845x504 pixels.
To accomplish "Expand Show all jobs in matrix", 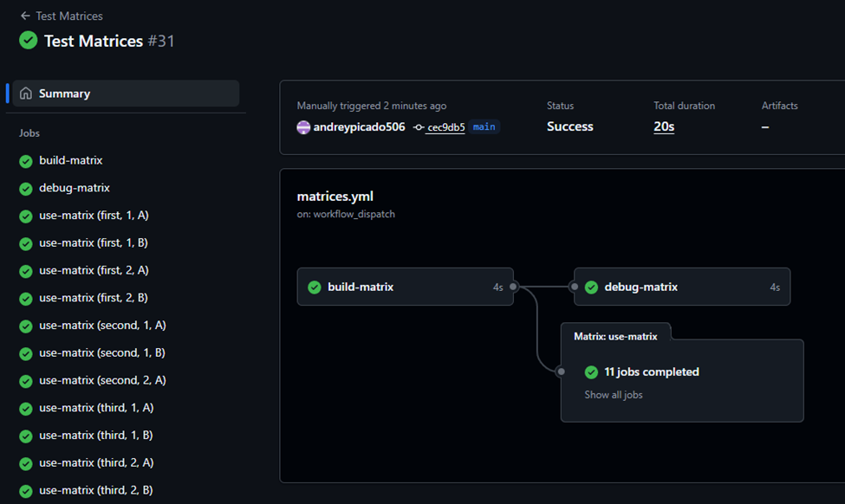I will tap(614, 395).
